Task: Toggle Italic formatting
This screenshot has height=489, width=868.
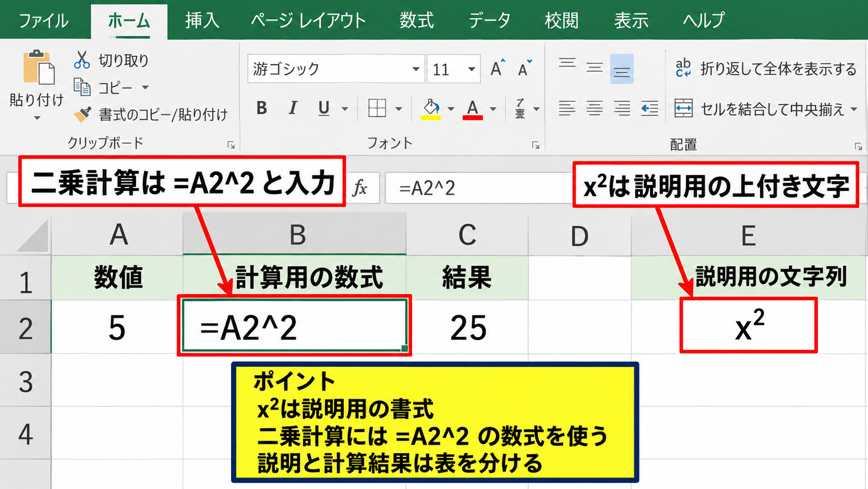Action: 293,108
